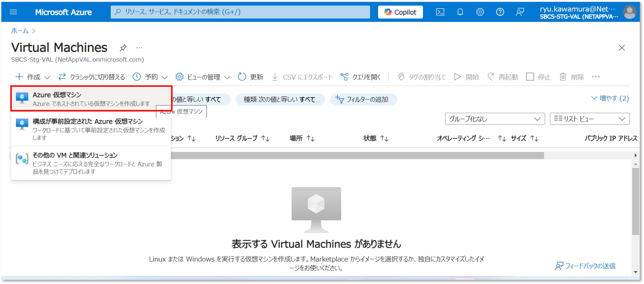Click フィルターの追加 button
The image size is (644, 284).
click(363, 99)
